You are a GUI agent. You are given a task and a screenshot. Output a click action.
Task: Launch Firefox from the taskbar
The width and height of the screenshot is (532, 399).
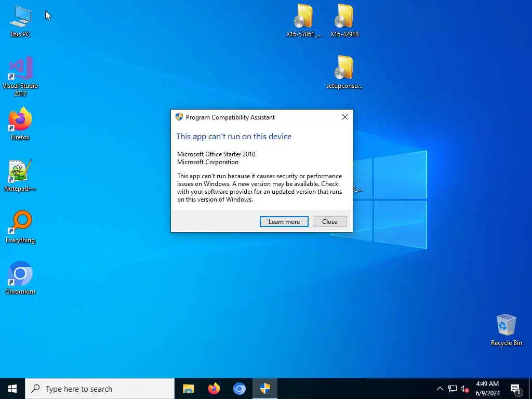[214, 389]
